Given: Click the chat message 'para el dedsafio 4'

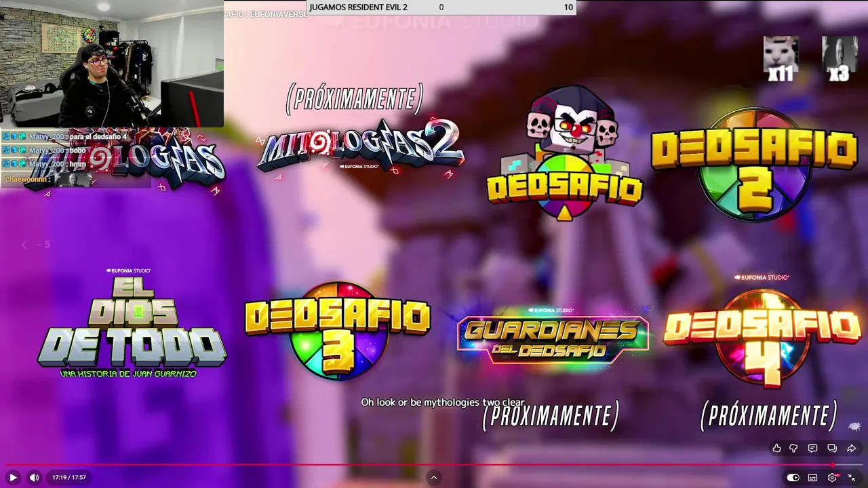Looking at the screenshot, I should click(98, 137).
